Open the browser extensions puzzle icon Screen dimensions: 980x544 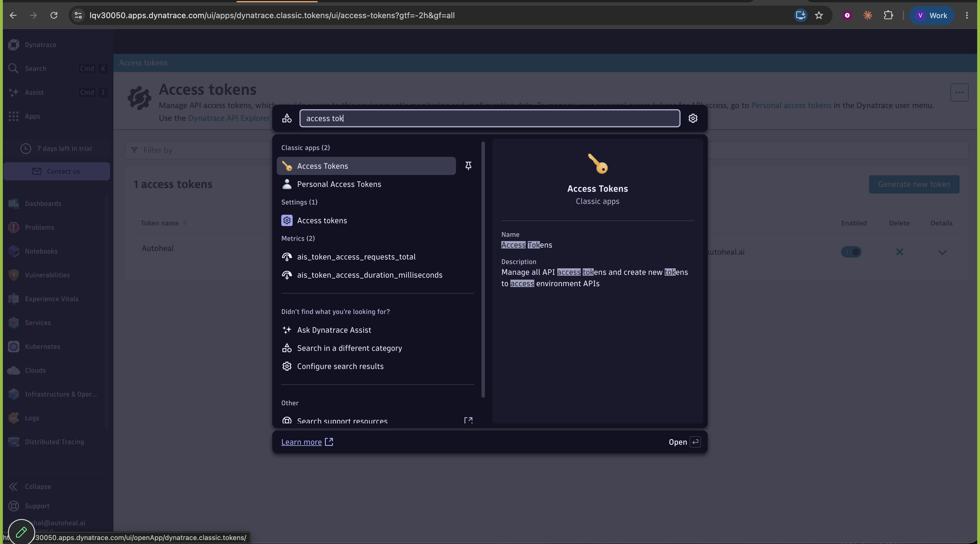(888, 16)
